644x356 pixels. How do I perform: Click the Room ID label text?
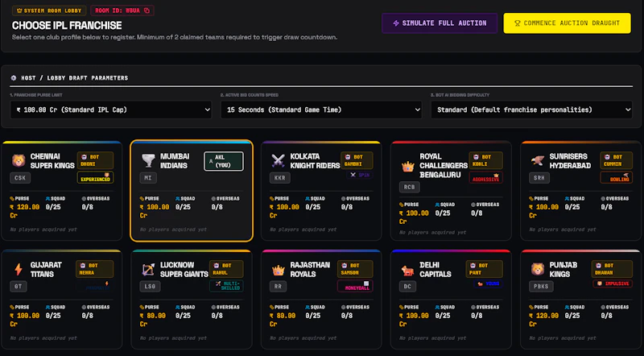tap(118, 10)
